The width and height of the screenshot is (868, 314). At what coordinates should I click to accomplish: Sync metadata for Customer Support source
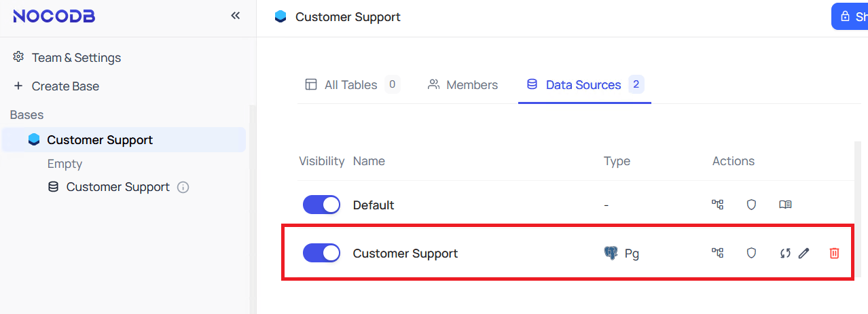(x=785, y=253)
